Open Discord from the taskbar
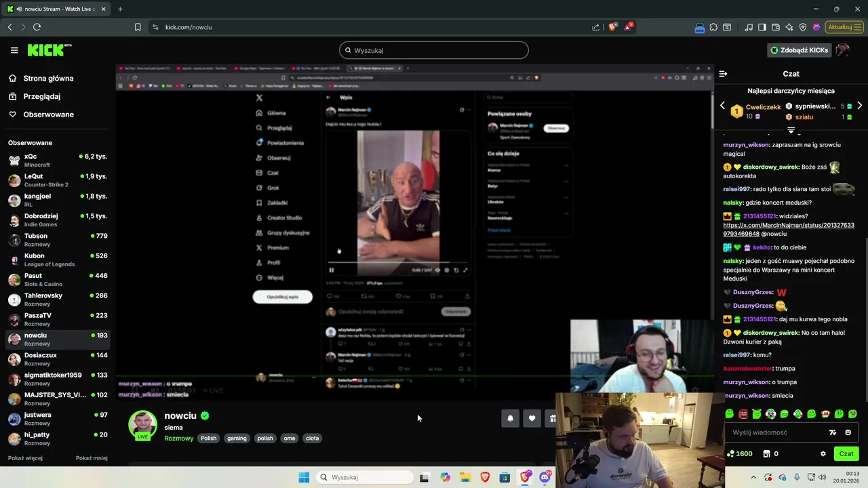 (x=545, y=477)
